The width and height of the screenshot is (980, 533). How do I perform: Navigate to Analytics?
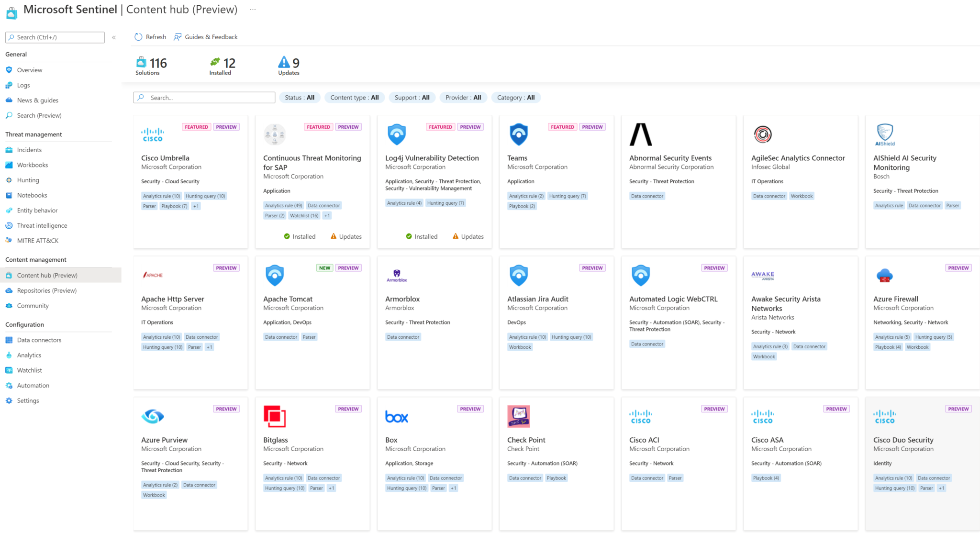click(x=29, y=355)
